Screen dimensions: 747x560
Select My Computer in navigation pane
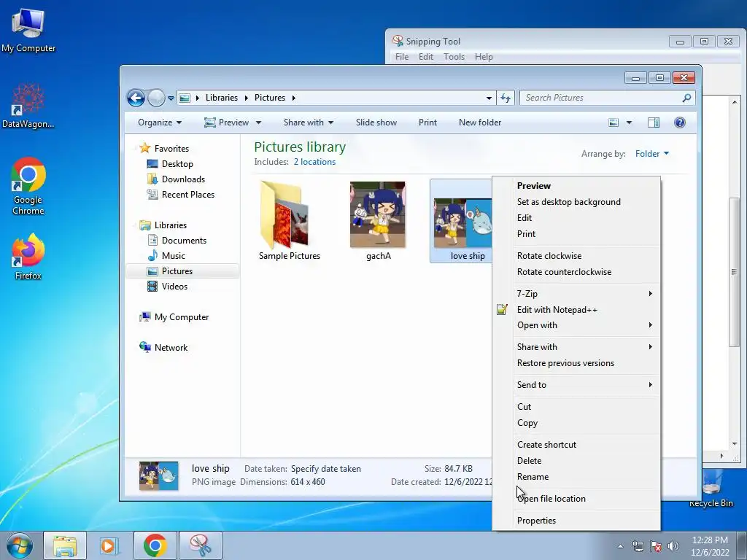tap(182, 317)
